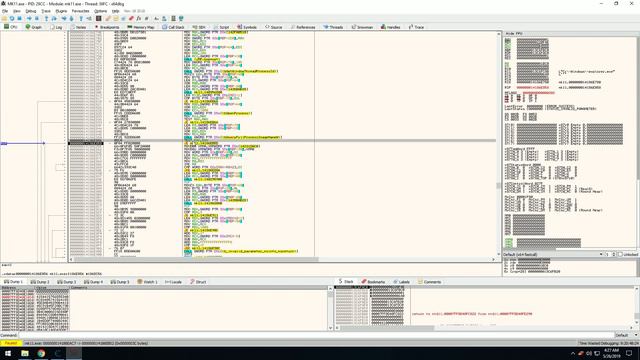Open the Locals tab

tap(173, 282)
